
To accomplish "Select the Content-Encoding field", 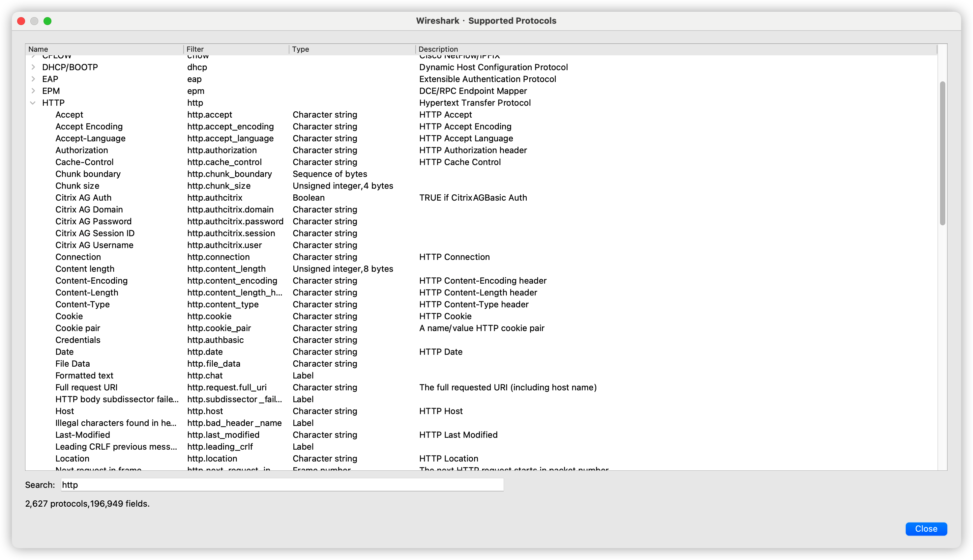I will (481, 281).
